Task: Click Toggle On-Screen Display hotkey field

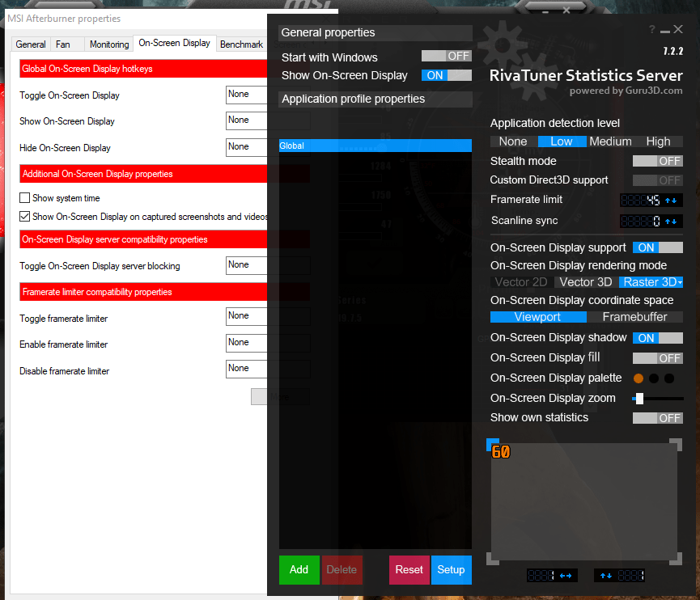Action: [x=268, y=95]
